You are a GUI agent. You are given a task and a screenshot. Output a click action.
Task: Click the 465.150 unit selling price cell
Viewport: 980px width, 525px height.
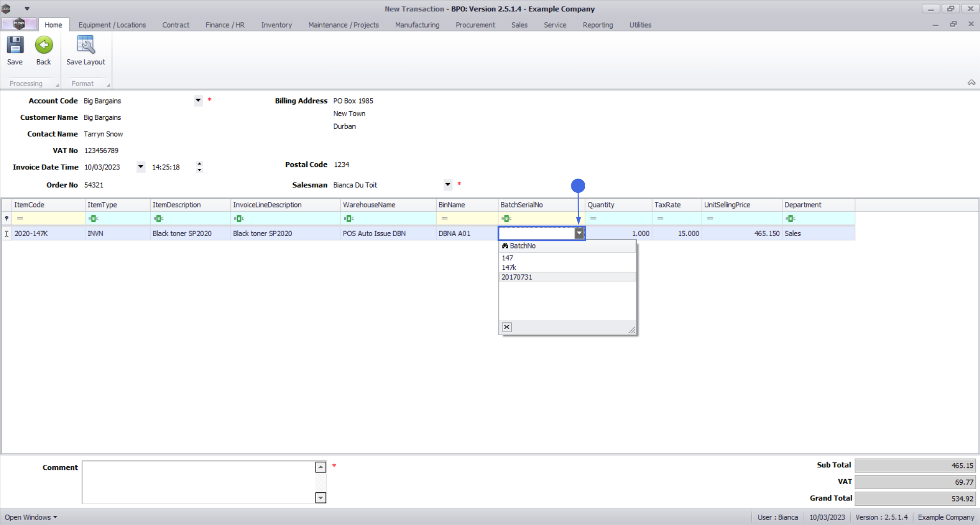click(x=742, y=233)
